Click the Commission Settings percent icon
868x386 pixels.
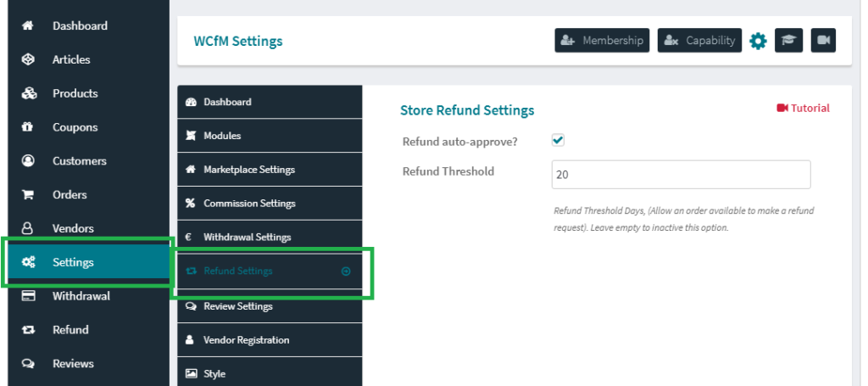coord(191,204)
